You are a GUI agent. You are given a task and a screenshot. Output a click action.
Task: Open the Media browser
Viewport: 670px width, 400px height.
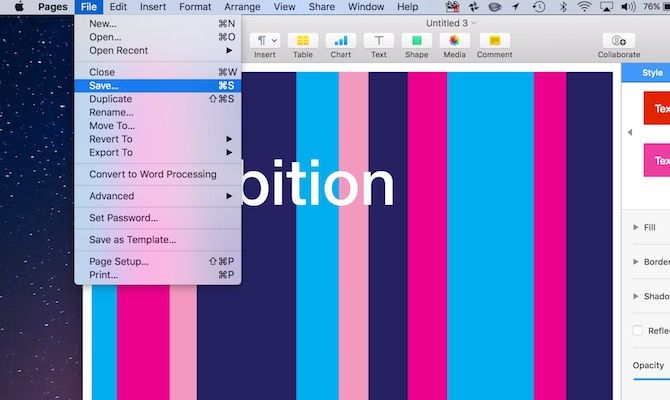[454, 41]
